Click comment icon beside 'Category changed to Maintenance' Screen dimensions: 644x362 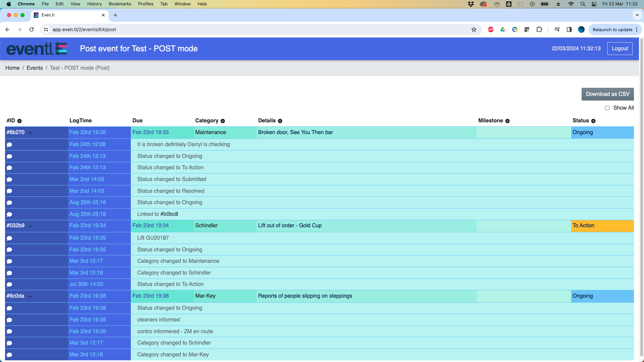click(x=9, y=261)
